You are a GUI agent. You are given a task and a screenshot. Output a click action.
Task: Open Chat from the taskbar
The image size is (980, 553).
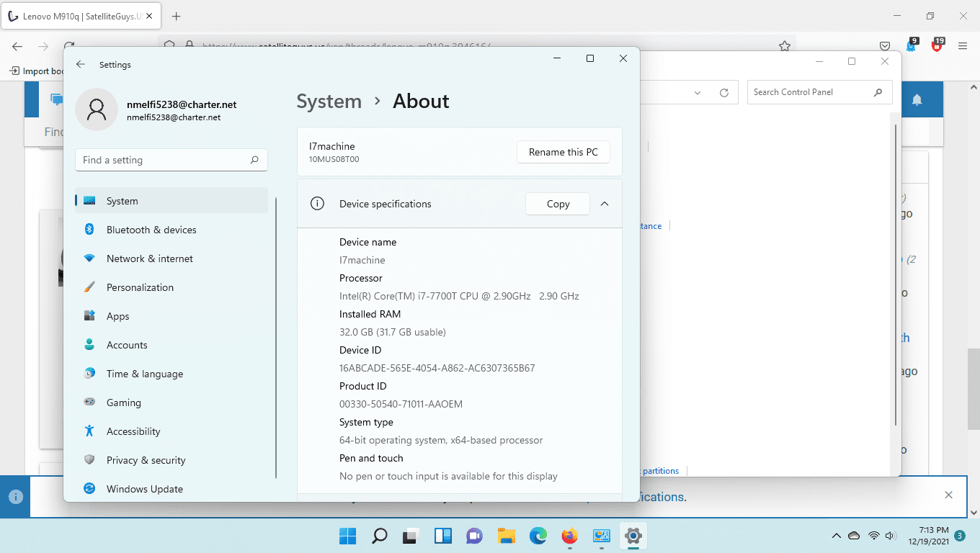474,536
